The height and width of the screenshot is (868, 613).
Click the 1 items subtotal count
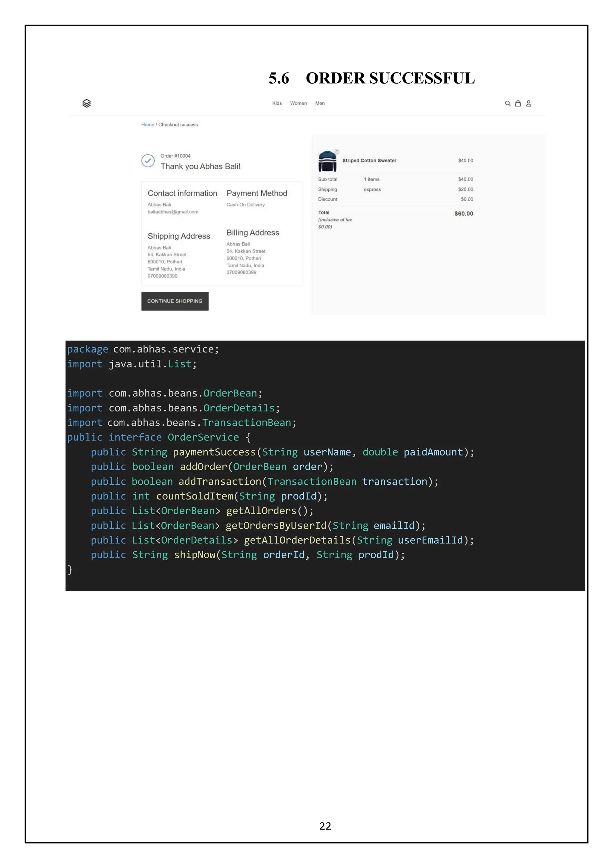point(371,179)
